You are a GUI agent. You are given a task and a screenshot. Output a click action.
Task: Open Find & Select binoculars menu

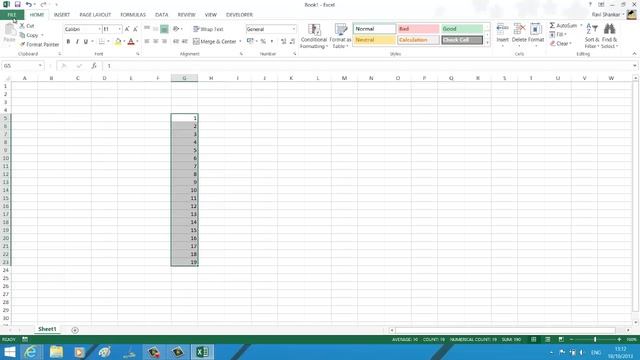coord(609,36)
